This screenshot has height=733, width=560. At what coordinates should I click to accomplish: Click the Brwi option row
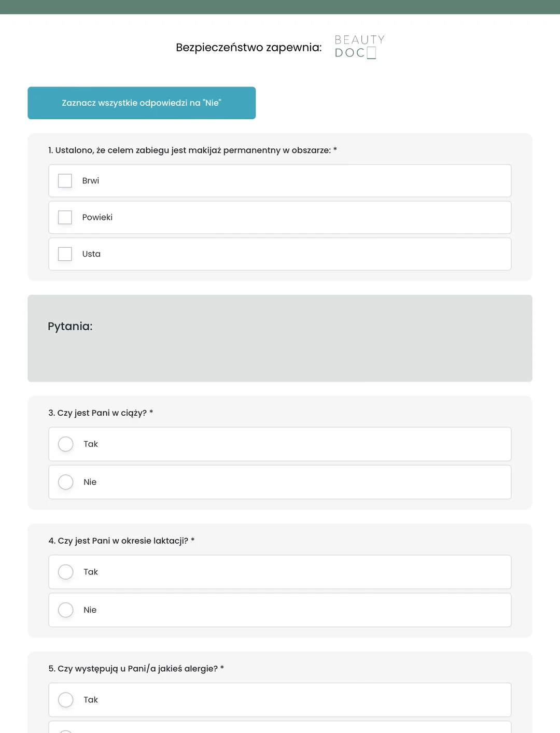(280, 181)
